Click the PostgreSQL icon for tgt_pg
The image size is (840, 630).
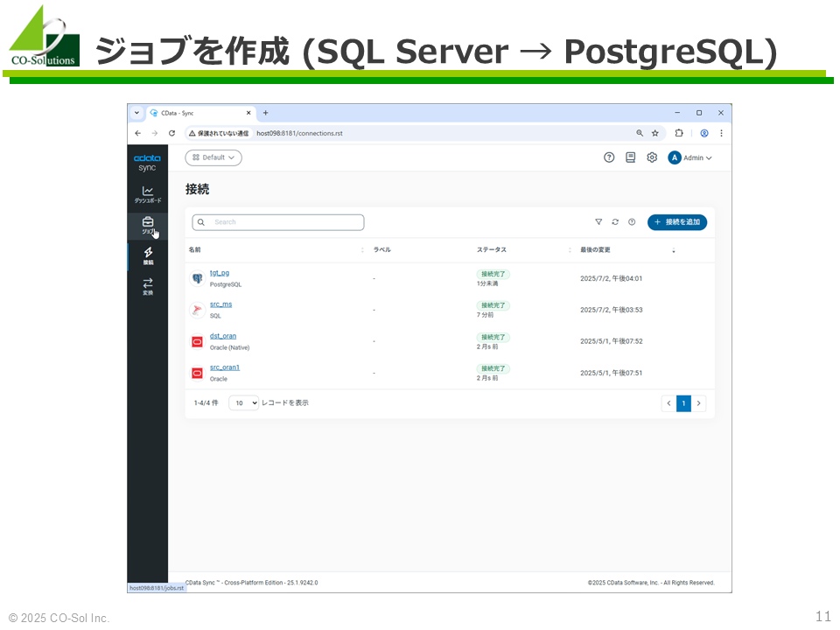[197, 278]
